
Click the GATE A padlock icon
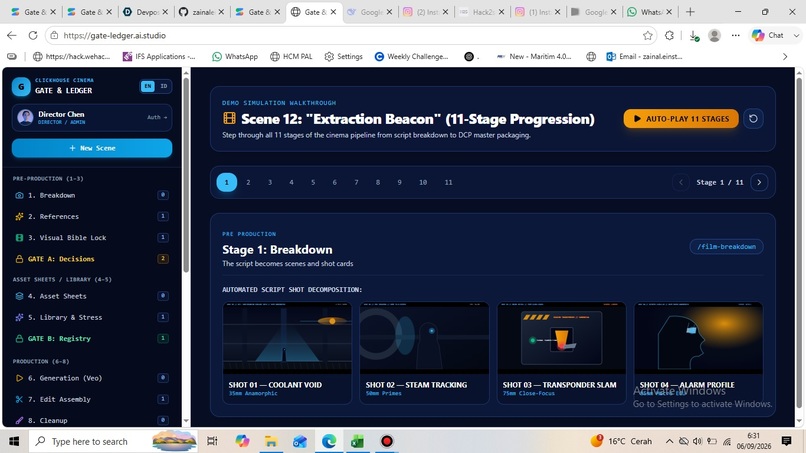[x=19, y=259]
